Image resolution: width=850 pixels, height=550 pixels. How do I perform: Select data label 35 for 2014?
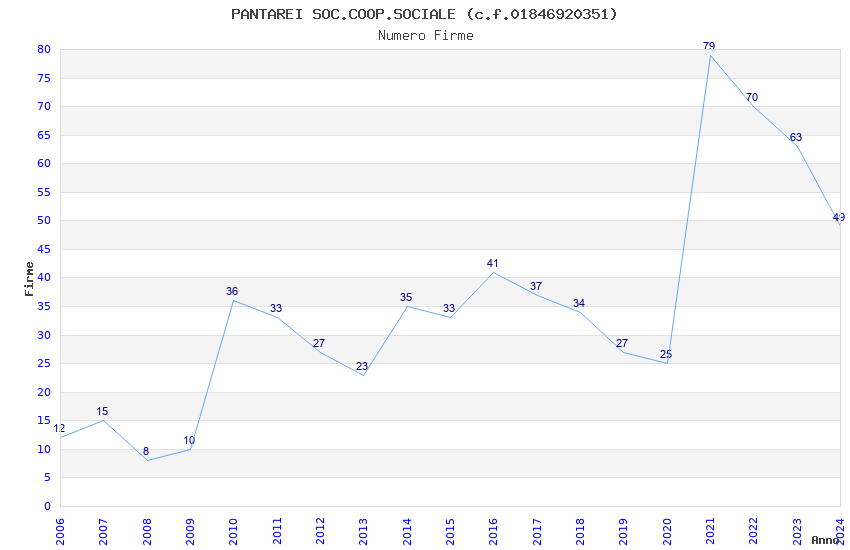(406, 297)
